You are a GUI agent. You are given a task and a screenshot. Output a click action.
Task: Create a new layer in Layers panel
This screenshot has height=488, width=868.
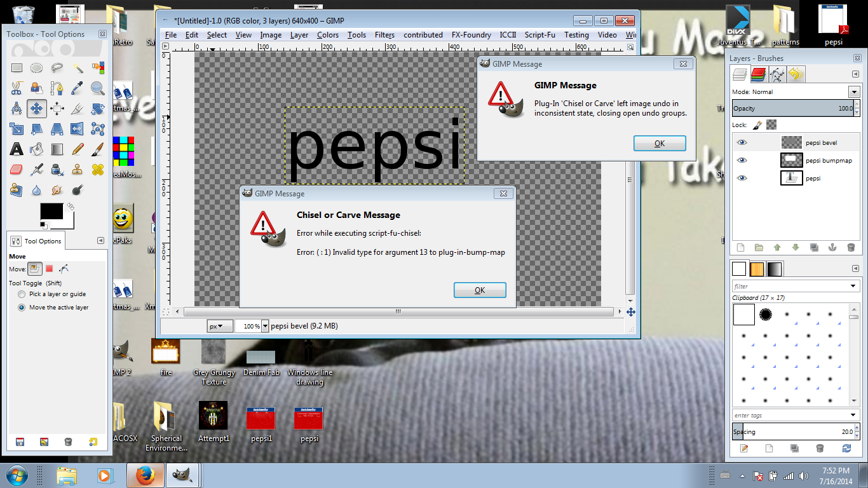[740, 248]
